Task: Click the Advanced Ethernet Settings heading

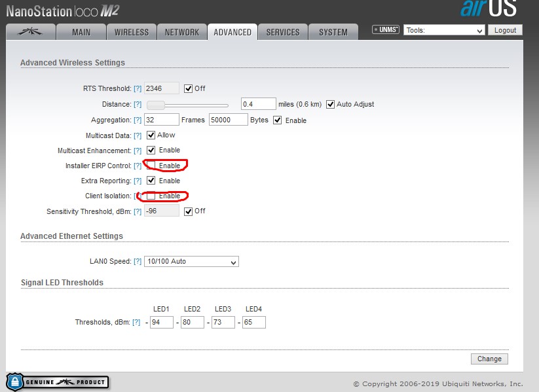Action: (x=71, y=236)
